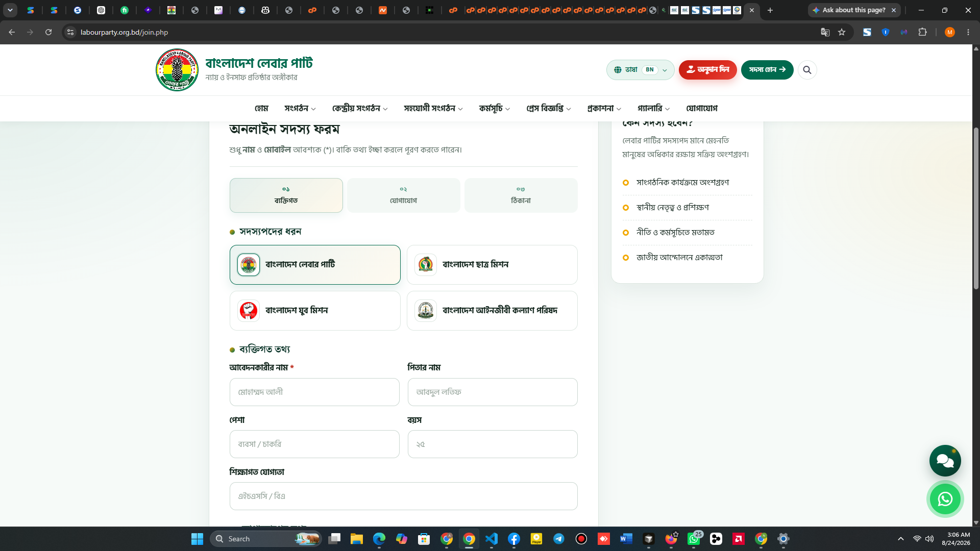Select বাংলাদেশ লেবার পার্টি membership type
Viewport: 980px width, 551px height.
point(315,265)
